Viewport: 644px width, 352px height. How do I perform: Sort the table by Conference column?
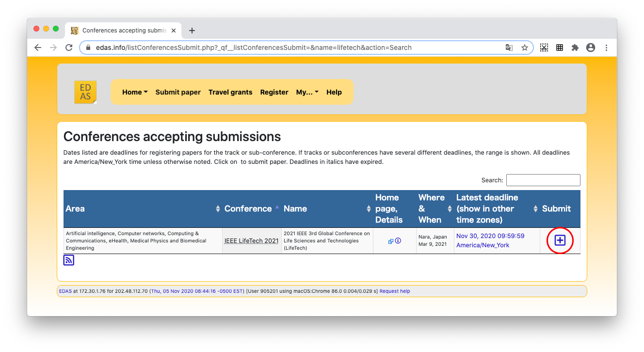point(252,208)
